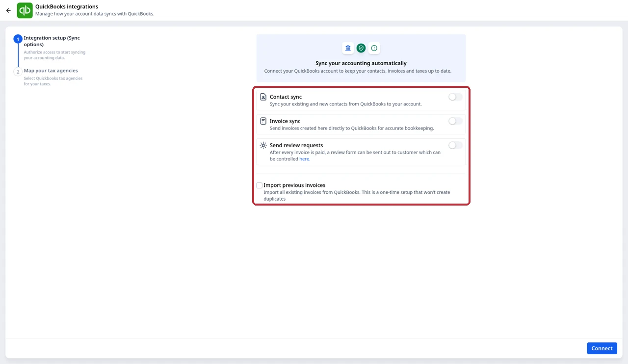This screenshot has height=364, width=628.
Task: Click "Sync your existing and new contacts" description
Action: click(346, 104)
